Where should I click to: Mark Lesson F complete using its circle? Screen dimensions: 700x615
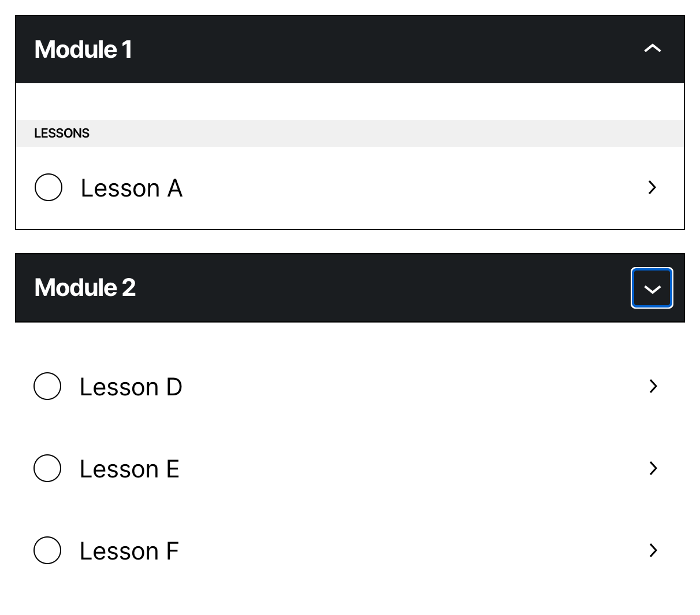pyautogui.click(x=47, y=550)
